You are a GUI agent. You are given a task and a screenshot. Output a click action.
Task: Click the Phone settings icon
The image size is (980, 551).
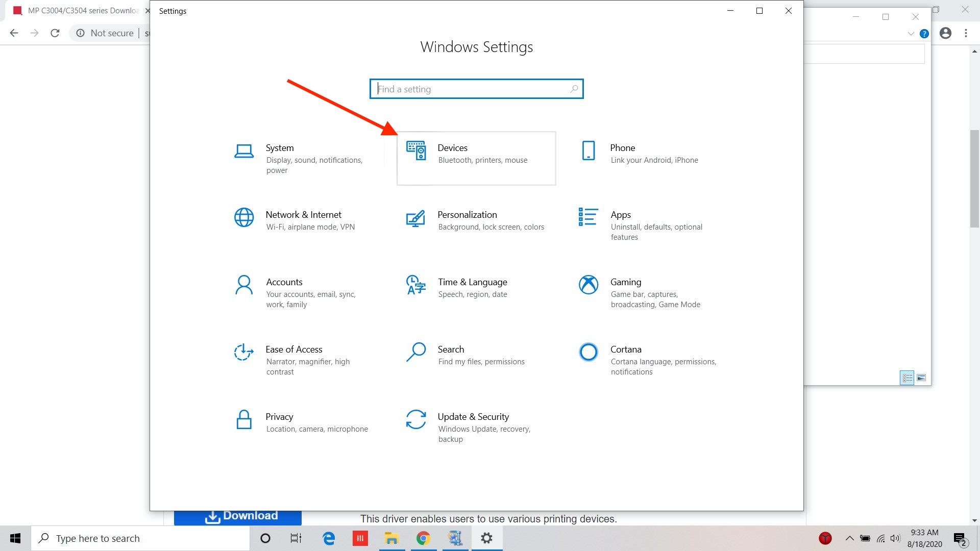click(x=588, y=151)
